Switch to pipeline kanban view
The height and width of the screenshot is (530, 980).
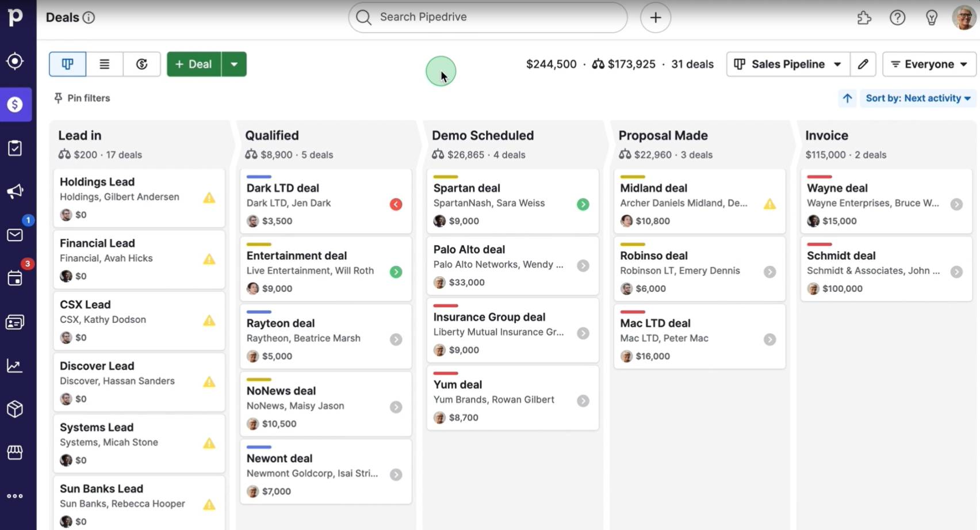(x=67, y=64)
